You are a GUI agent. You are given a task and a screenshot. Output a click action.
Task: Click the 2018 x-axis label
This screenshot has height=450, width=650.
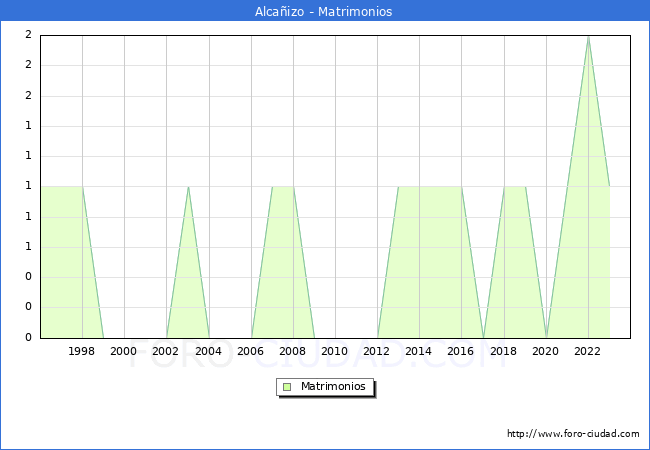coord(504,351)
